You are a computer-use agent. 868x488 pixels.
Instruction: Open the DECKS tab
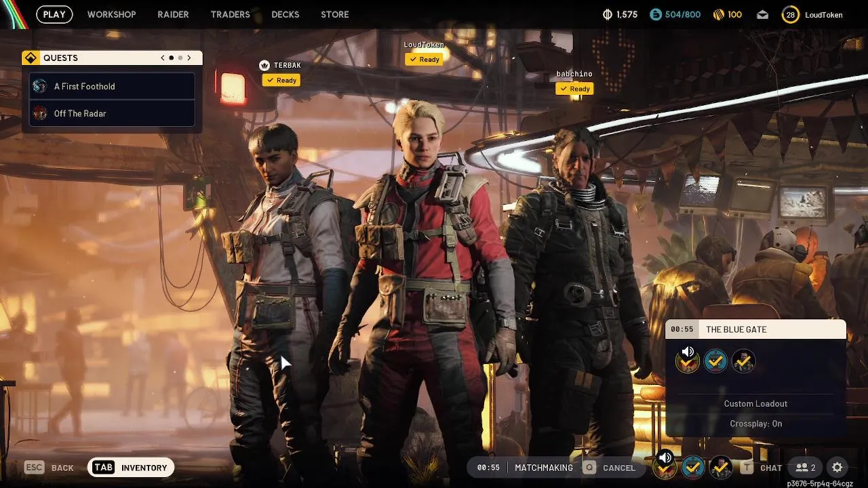pos(285,14)
